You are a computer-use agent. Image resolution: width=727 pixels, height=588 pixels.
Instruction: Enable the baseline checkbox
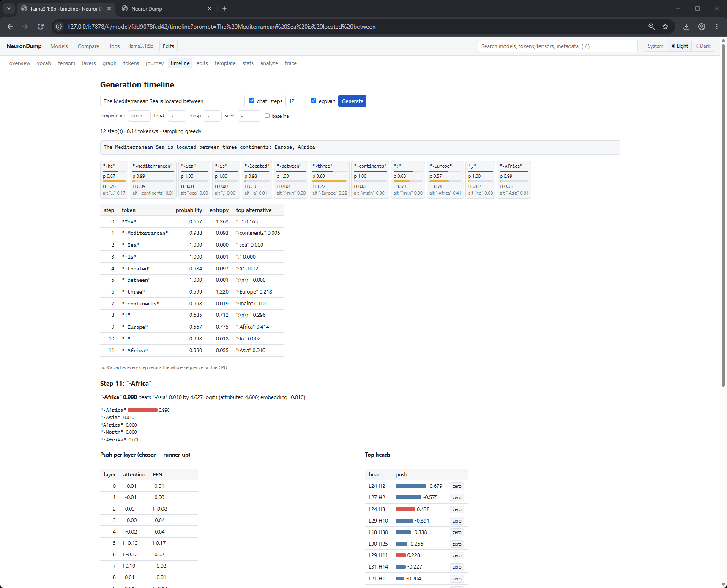point(267,116)
